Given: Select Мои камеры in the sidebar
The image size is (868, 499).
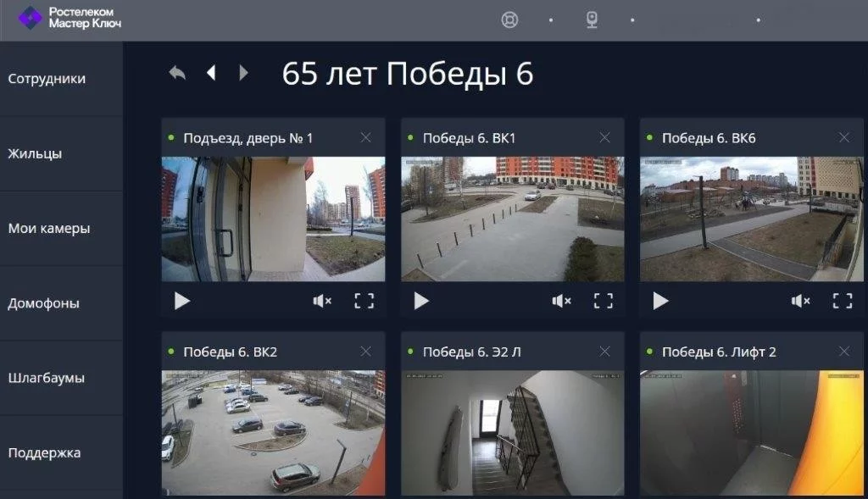Looking at the screenshot, I should click(x=49, y=228).
